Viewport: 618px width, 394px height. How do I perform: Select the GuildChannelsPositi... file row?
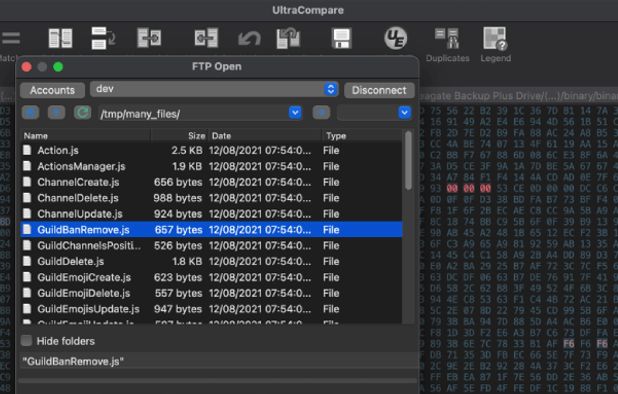tap(211, 245)
